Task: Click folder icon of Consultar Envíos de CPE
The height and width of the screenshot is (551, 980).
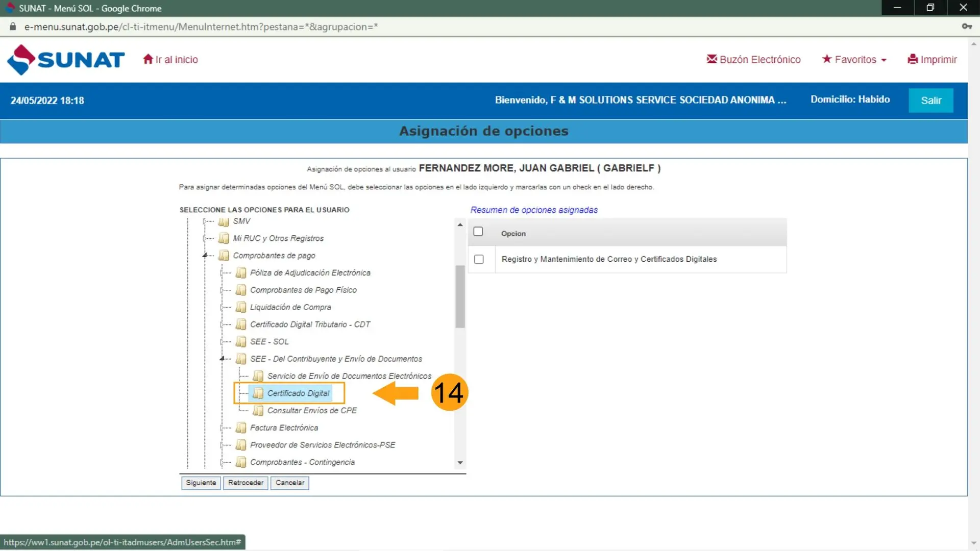Action: tap(258, 411)
